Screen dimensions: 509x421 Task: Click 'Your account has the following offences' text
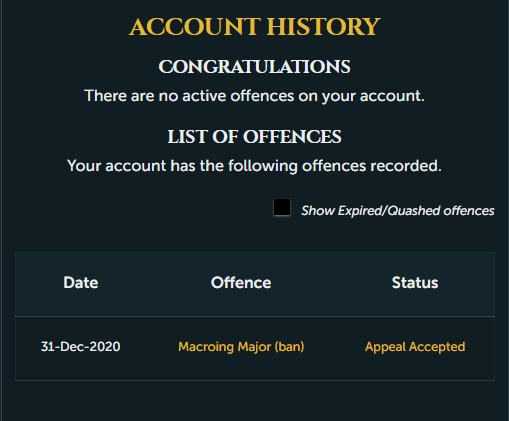coord(217,166)
